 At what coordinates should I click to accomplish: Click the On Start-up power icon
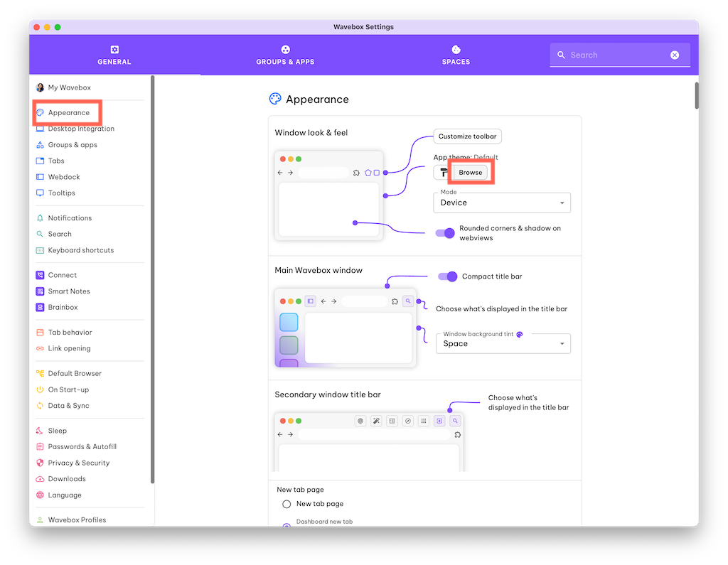[40, 389]
